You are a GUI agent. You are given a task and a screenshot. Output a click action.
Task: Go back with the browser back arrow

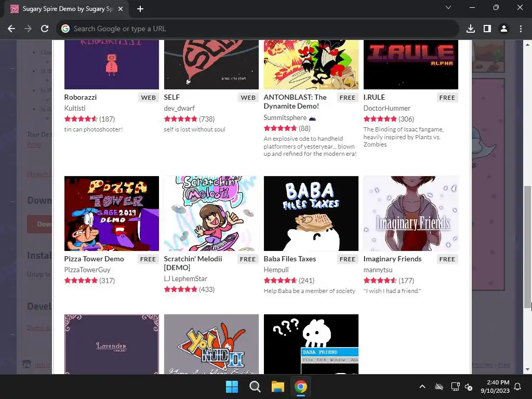click(11, 29)
